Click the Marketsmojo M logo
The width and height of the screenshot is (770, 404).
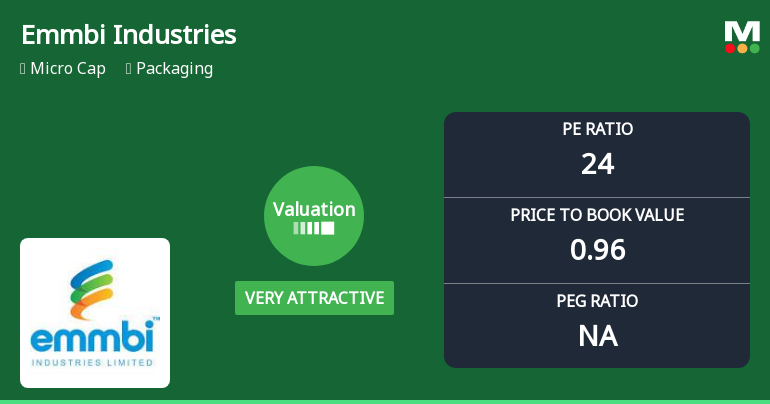point(742,30)
